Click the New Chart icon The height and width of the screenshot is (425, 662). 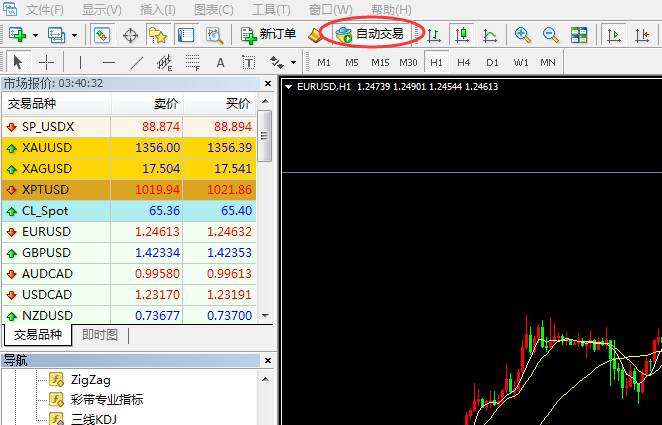point(17,35)
